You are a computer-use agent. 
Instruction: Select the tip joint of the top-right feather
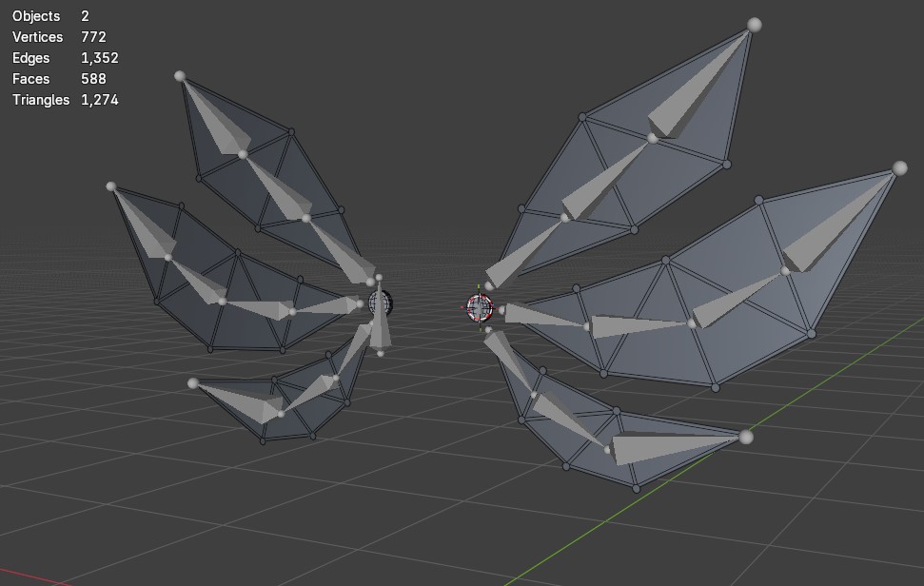tap(755, 25)
